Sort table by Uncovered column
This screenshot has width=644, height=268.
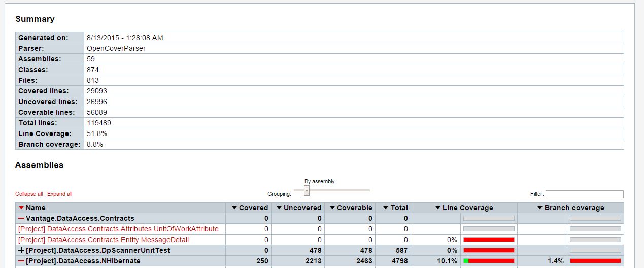point(299,208)
